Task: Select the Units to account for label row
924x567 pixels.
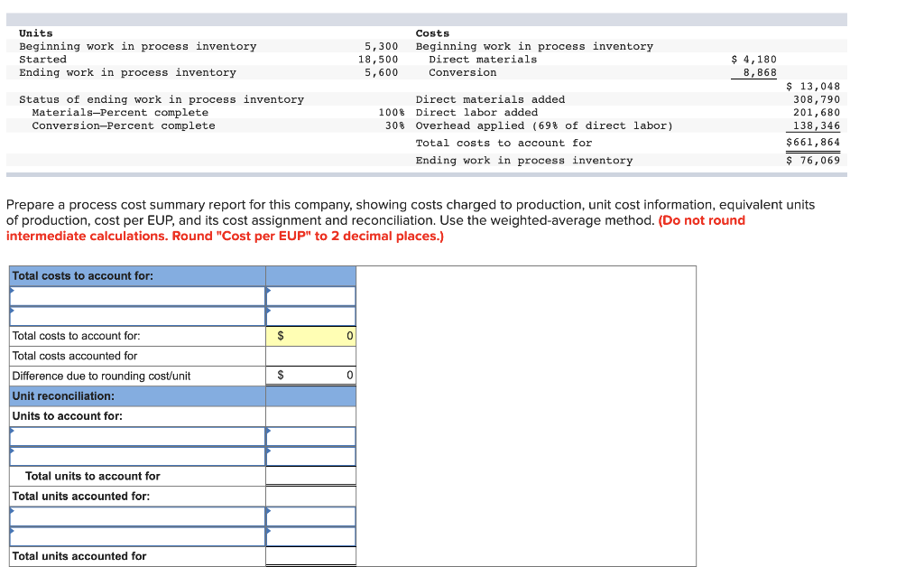Action: coord(135,415)
